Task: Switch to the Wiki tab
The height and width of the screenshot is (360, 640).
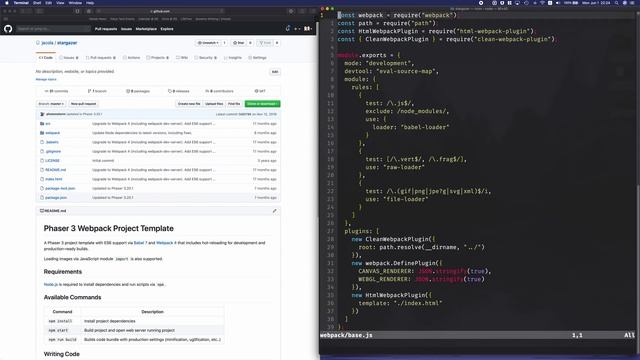Action: (182, 58)
